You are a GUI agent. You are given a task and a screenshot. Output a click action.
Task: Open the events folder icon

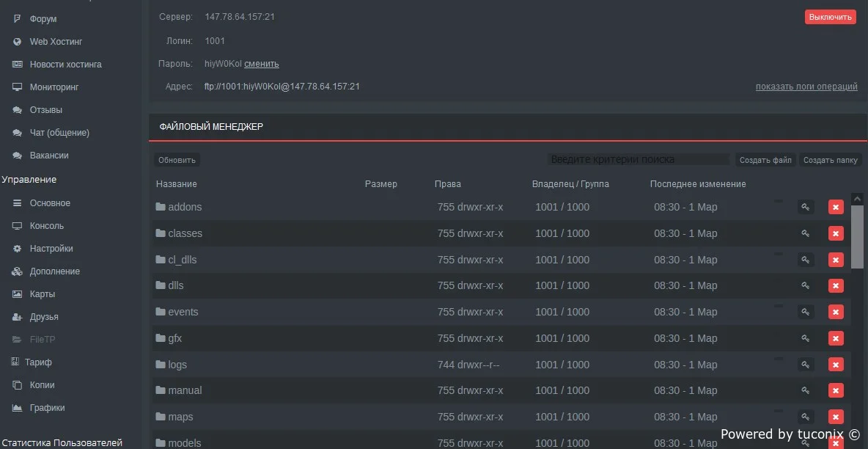point(161,312)
